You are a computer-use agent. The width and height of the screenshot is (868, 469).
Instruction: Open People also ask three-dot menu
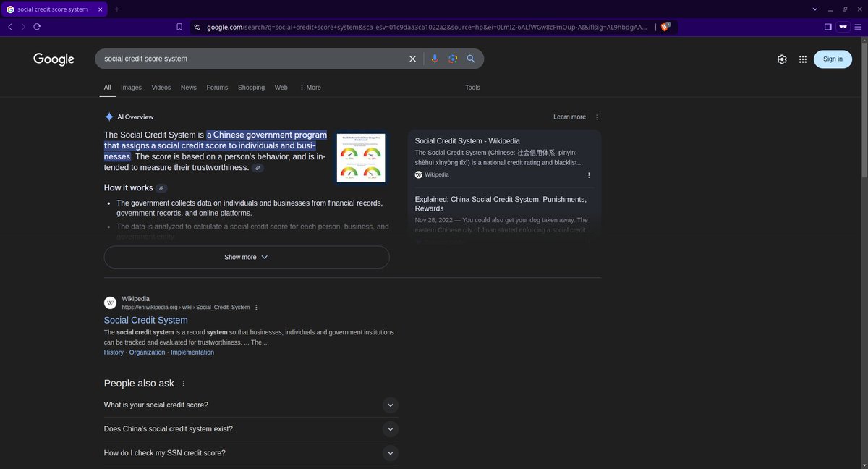(183, 384)
